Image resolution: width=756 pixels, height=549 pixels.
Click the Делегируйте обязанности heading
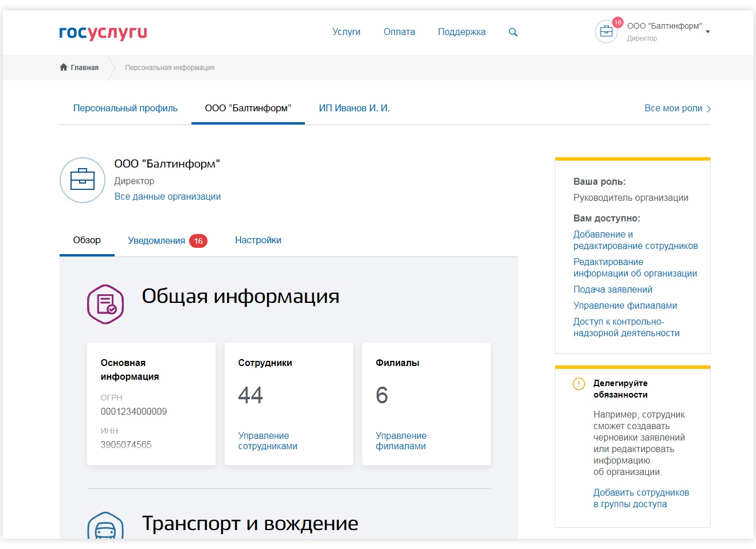click(x=620, y=388)
